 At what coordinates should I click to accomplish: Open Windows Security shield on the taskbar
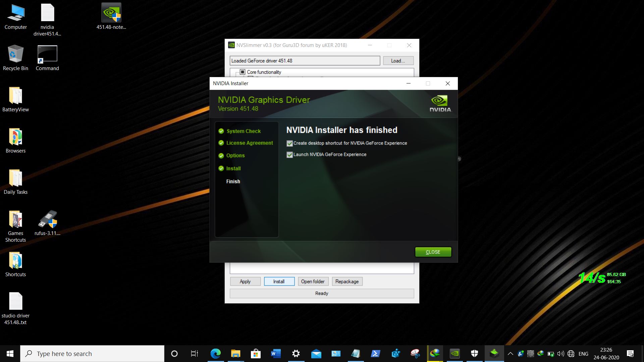point(474,354)
